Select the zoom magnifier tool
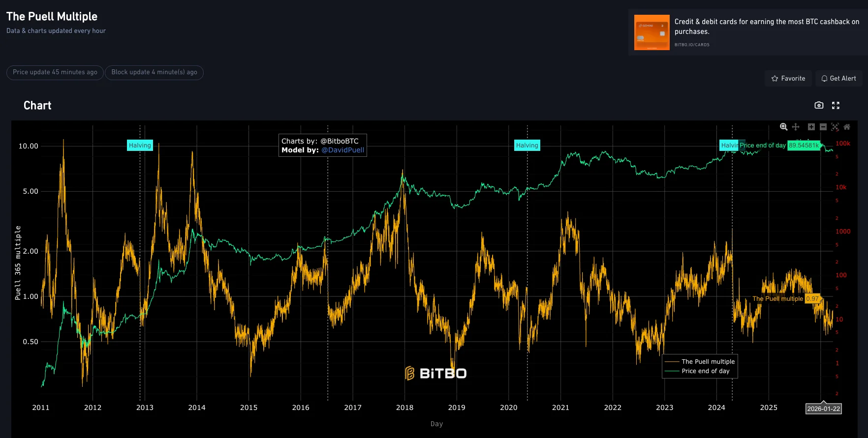This screenshot has width=868, height=438. [x=784, y=127]
